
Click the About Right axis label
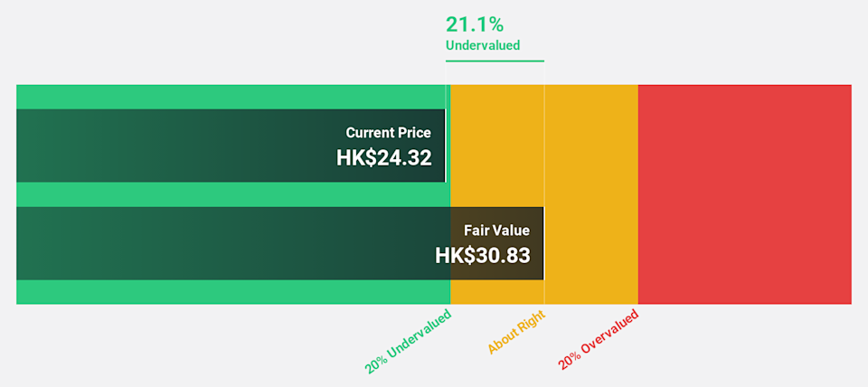click(x=518, y=331)
